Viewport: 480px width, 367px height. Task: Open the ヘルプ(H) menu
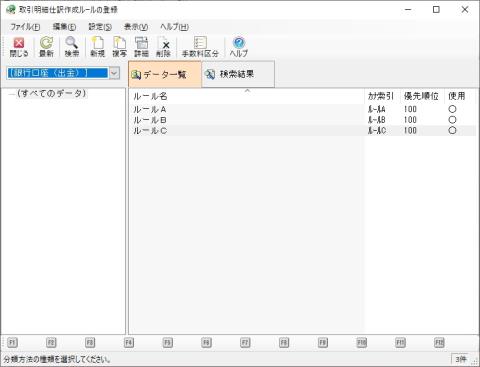(174, 27)
